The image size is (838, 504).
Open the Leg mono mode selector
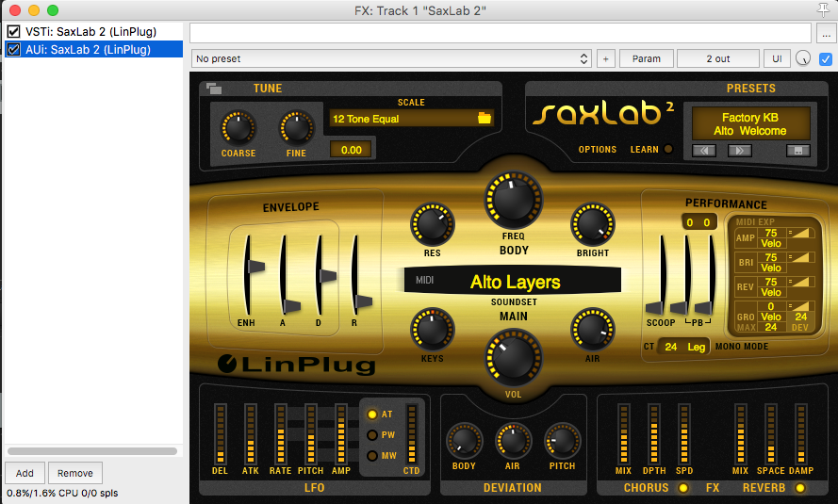pos(696,347)
